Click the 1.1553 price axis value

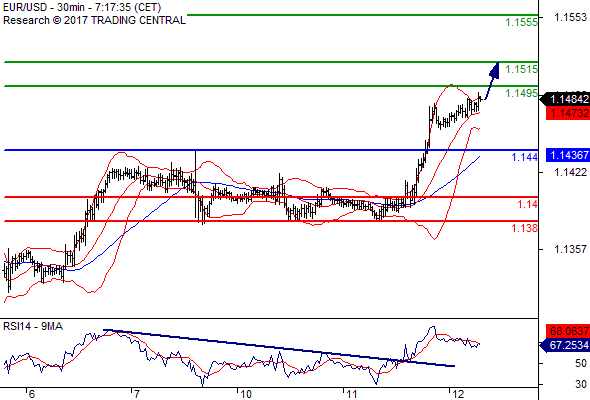pyautogui.click(x=571, y=17)
